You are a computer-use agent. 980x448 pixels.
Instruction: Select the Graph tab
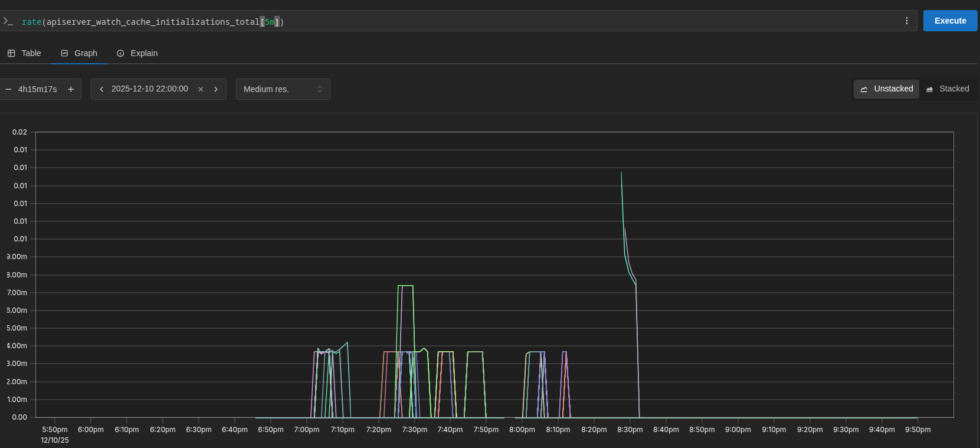pos(79,53)
